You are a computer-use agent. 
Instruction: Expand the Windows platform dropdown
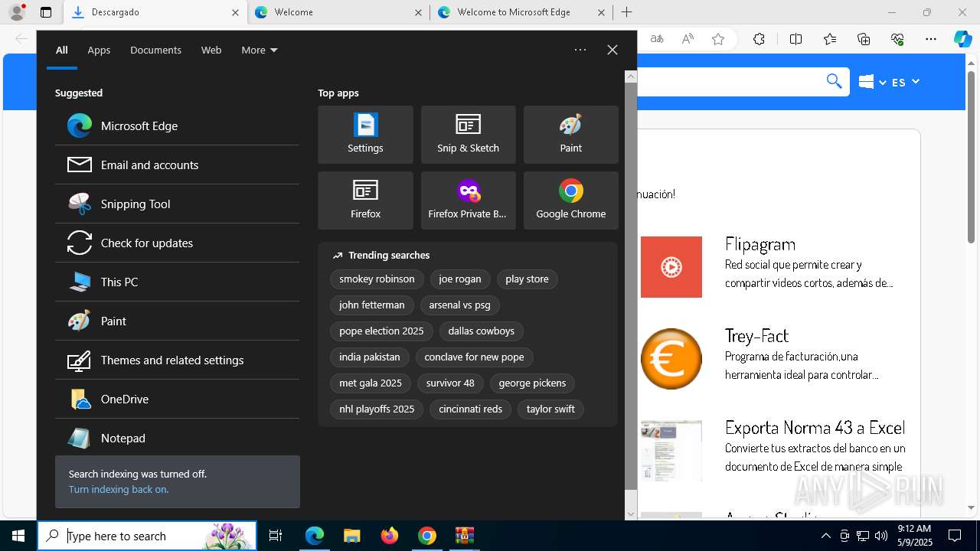[872, 82]
